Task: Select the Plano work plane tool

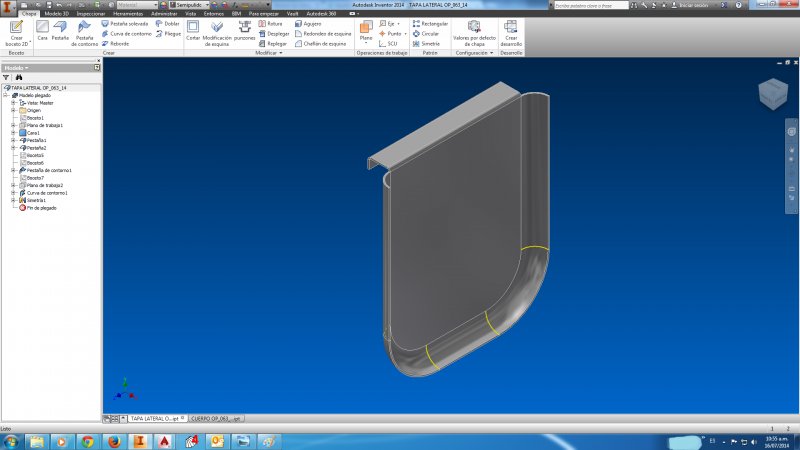Action: (366, 32)
